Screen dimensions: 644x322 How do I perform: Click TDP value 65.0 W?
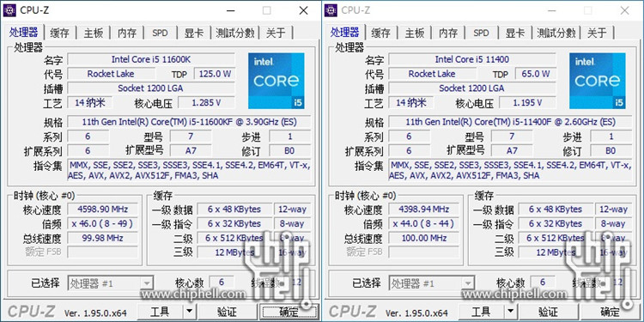pos(536,74)
